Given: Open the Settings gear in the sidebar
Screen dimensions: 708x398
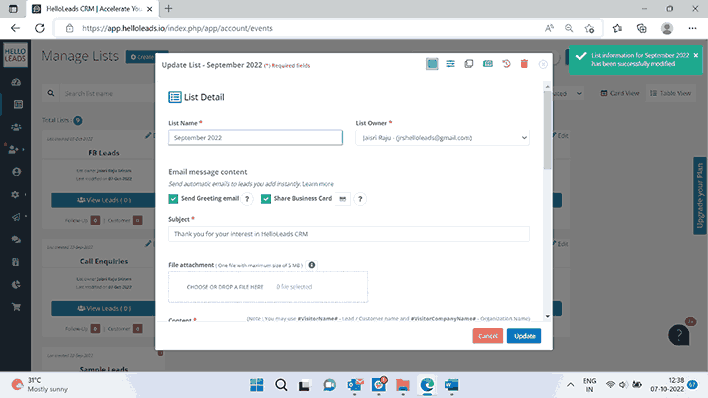Looking at the screenshot, I should pos(15,195).
